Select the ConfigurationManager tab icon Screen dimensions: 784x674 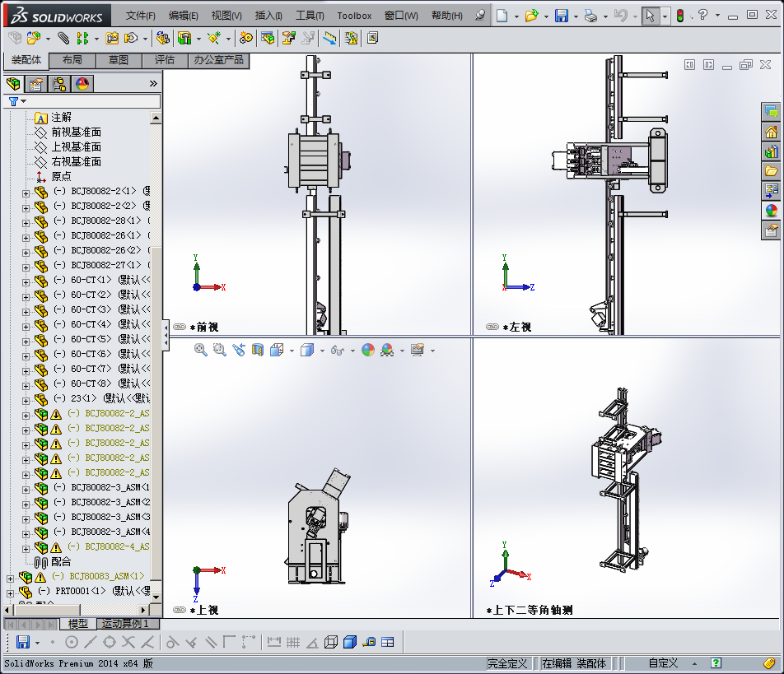(x=59, y=84)
